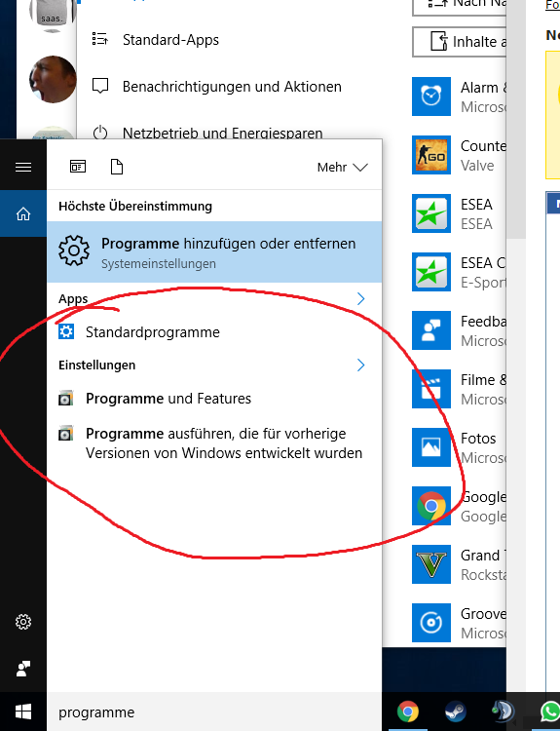
Task: Select Alarm app icon in the apps list
Action: pos(430,96)
